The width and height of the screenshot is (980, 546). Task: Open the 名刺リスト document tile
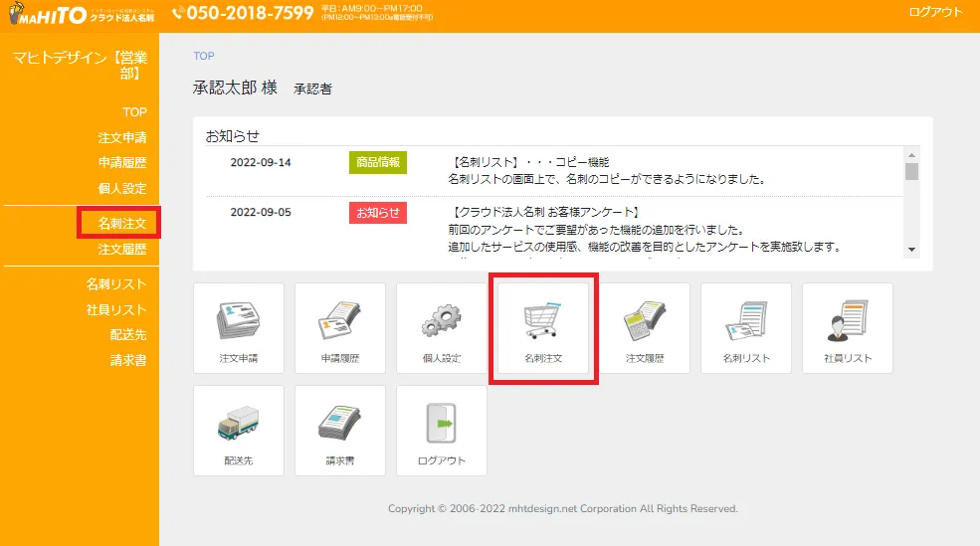[746, 328]
